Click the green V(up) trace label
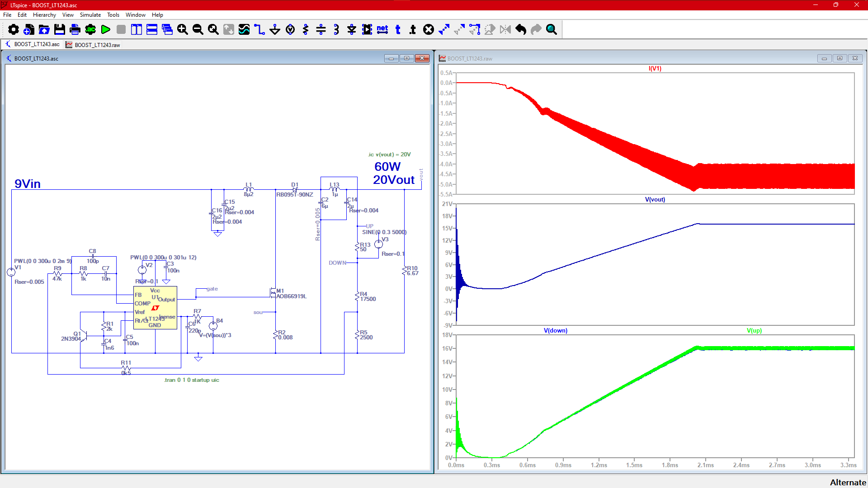Screen dimensions: 868x488 (754, 331)
